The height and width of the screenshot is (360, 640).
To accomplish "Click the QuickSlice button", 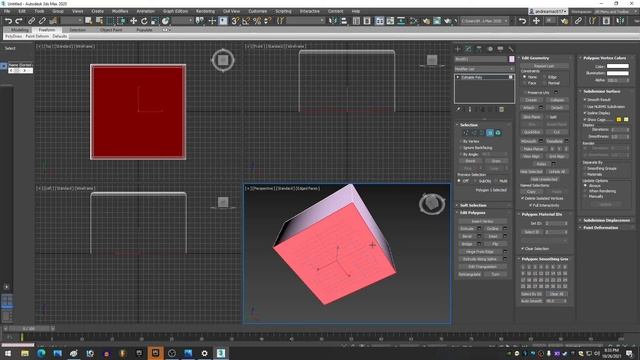I will click(532, 132).
